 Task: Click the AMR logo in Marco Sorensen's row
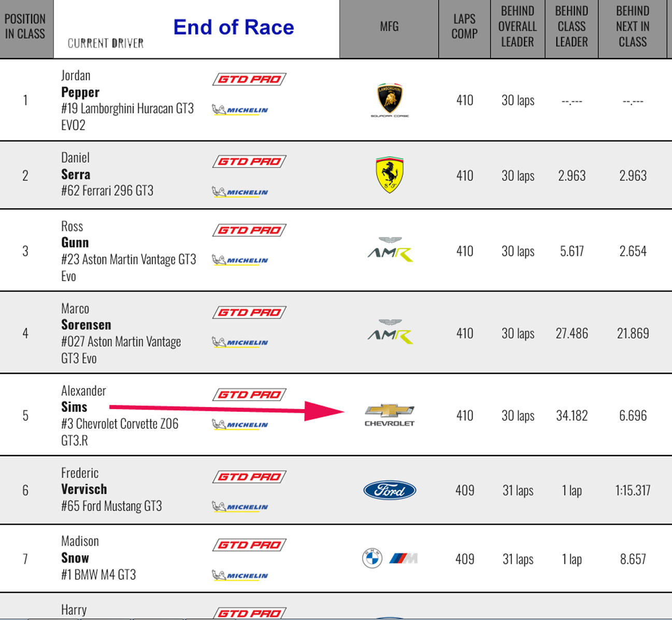[x=390, y=332]
